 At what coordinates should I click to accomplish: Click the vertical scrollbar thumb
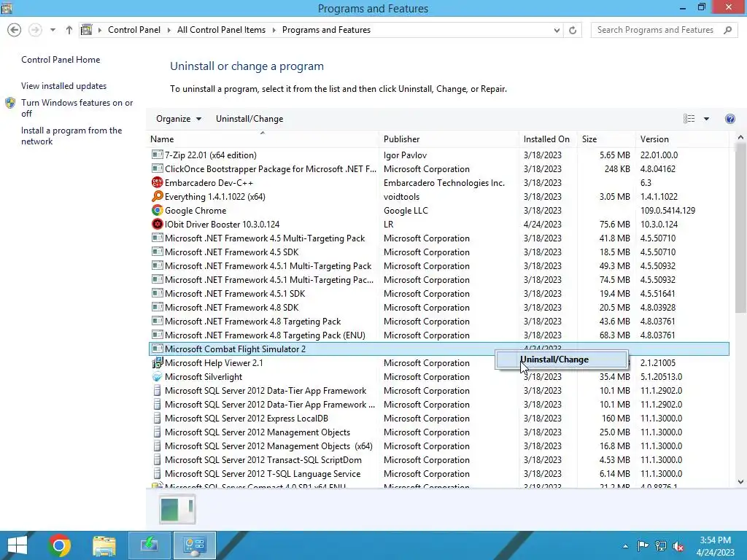pyautogui.click(x=740, y=227)
